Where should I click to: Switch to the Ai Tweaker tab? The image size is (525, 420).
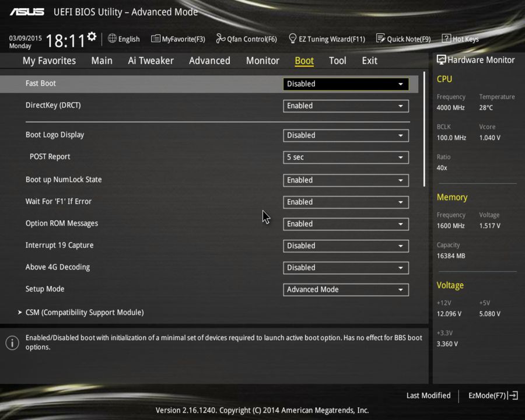(x=150, y=60)
